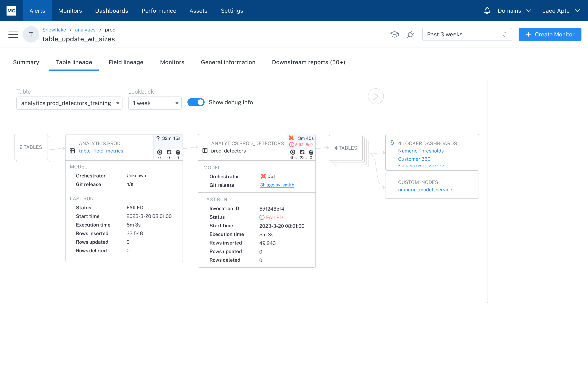Open the Table selector dropdown
Image resolution: width=588 pixels, height=368 pixels.
69,103
